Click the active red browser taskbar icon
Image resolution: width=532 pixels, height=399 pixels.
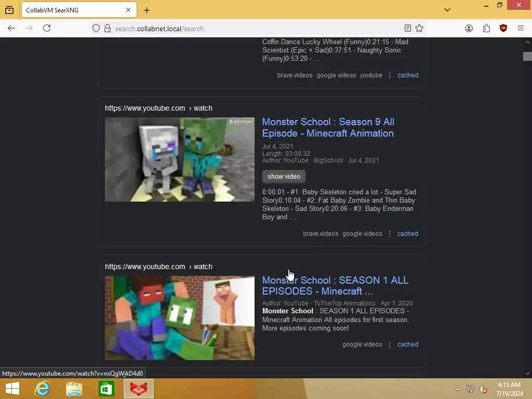(138, 389)
